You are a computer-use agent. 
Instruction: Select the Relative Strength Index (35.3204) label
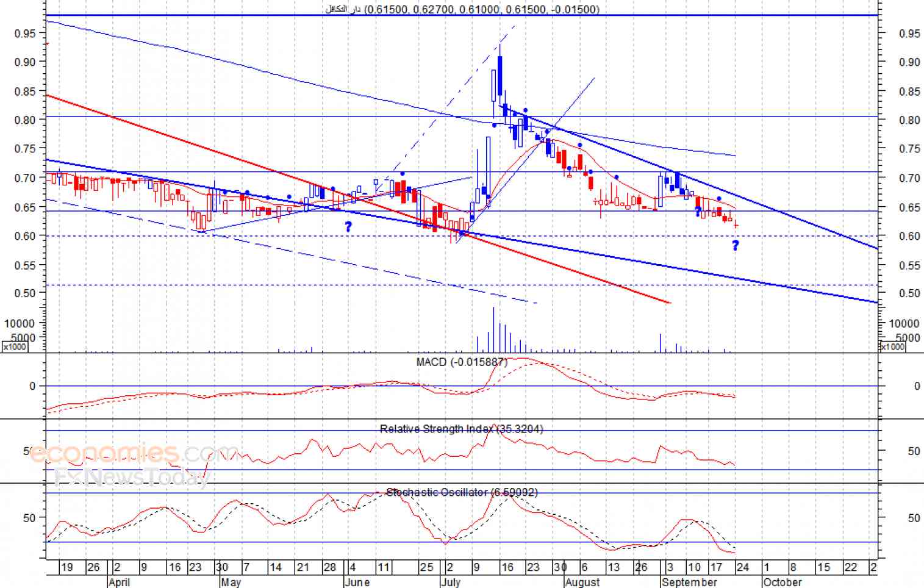tap(461, 429)
